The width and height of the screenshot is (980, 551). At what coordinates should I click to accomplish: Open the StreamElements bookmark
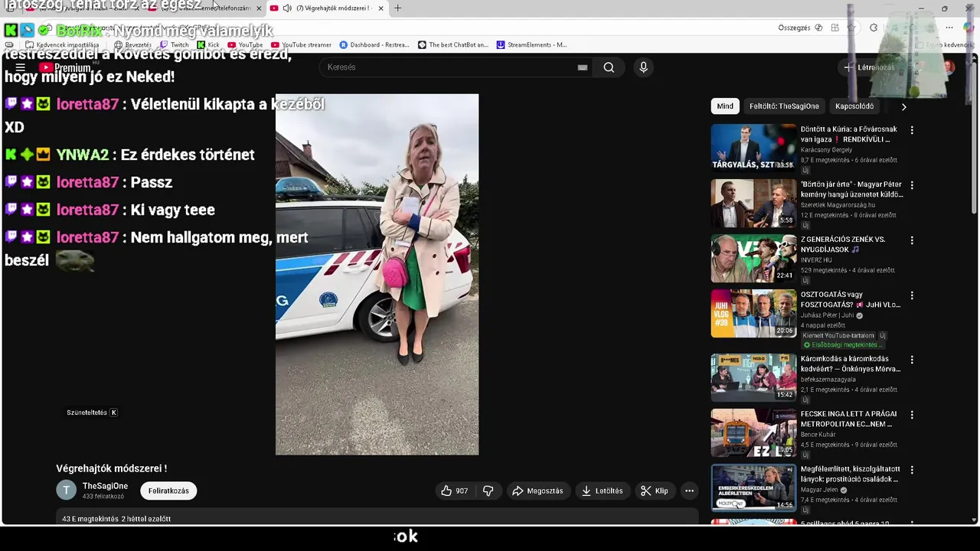[x=532, y=44]
